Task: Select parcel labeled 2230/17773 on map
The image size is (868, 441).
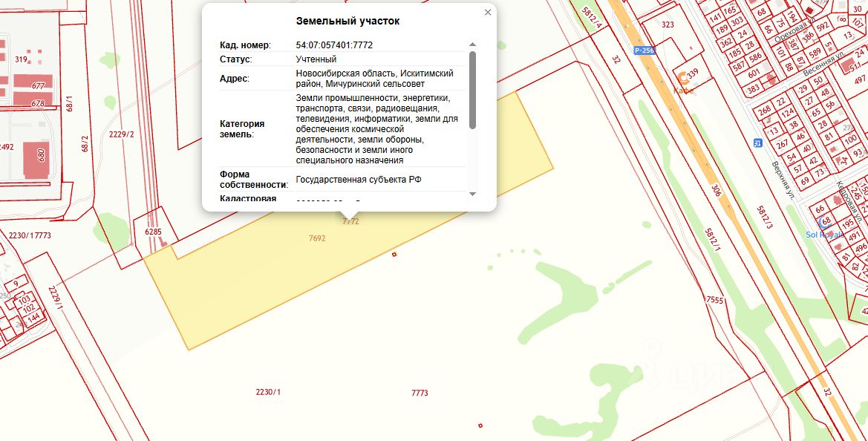Action: coord(30,235)
